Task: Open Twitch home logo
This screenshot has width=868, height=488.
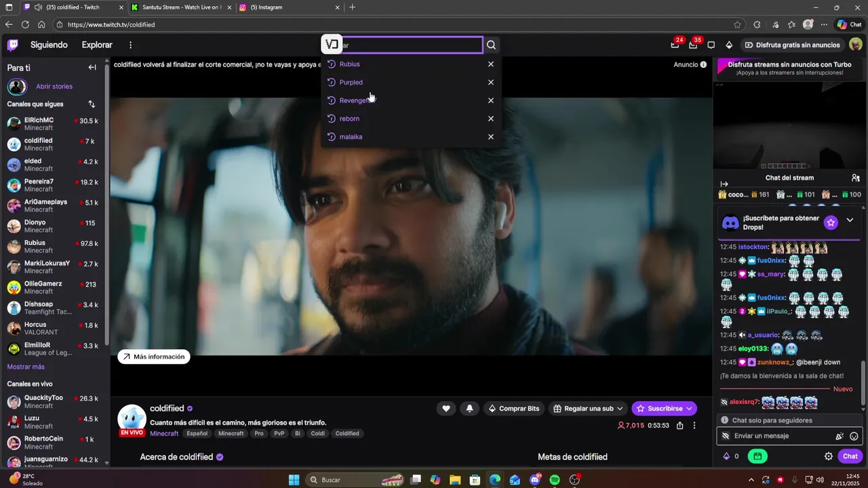Action: (13, 45)
